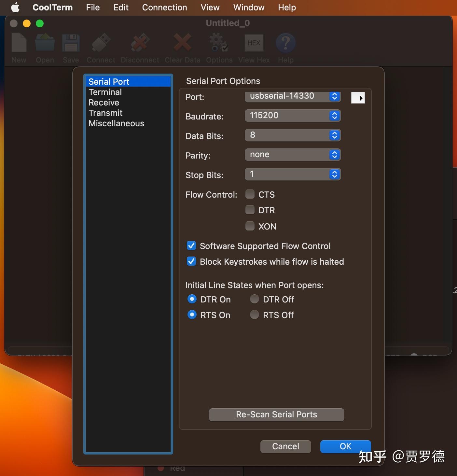Select Miscellaneous in options list
This screenshot has width=457, height=476.
(128, 123)
